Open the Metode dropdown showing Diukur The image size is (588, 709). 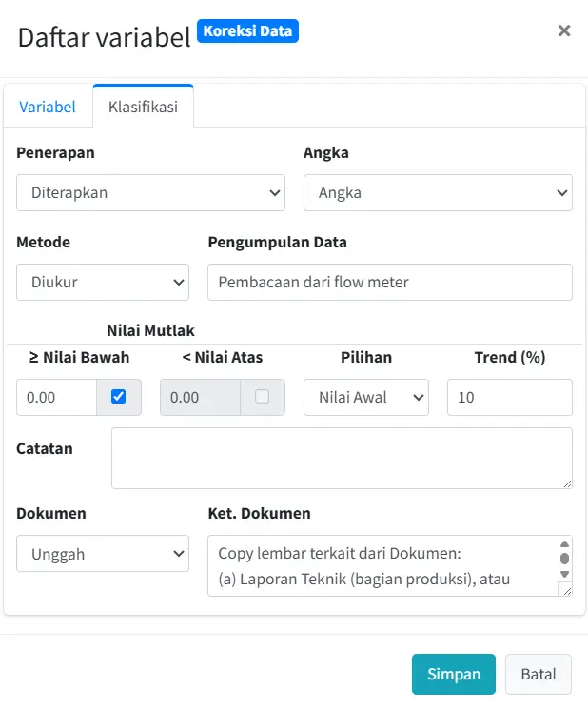[x=103, y=282]
